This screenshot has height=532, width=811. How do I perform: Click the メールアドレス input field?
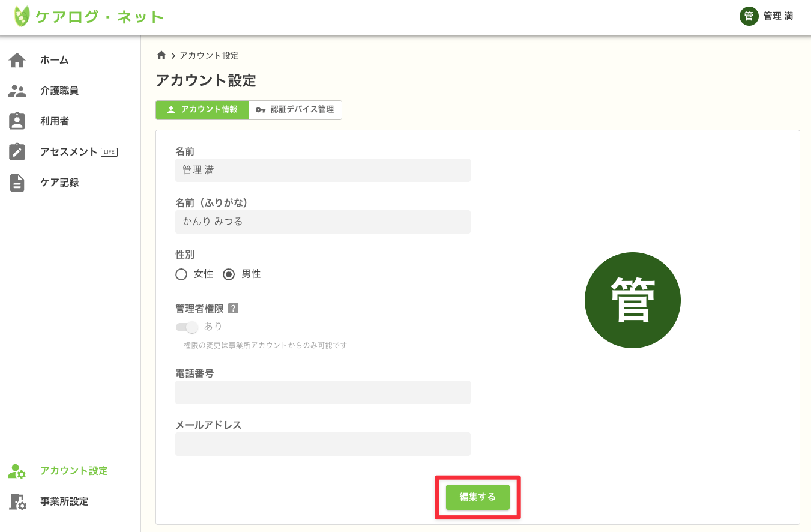point(322,444)
